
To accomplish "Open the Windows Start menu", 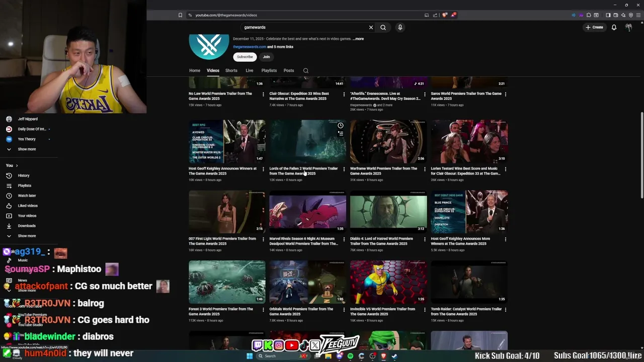I will click(250, 356).
